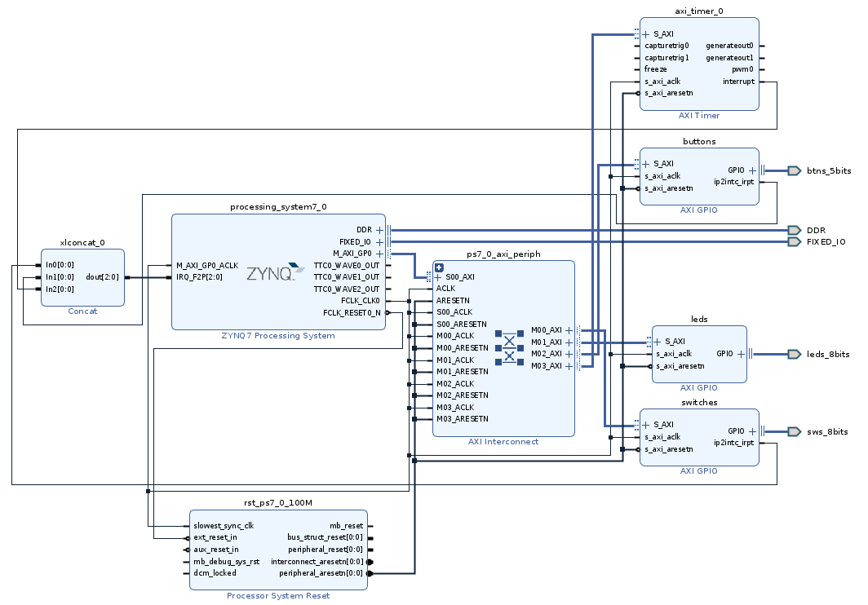Select the xlconcat_0 block title
Screen dimensions: 868x605
click(x=82, y=242)
